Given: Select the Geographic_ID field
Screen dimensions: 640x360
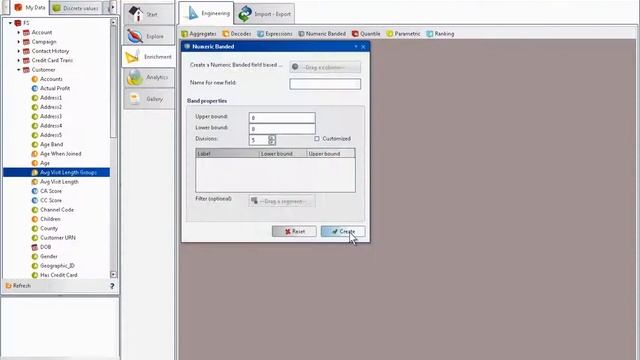Looking at the screenshot, I should (x=57, y=266).
